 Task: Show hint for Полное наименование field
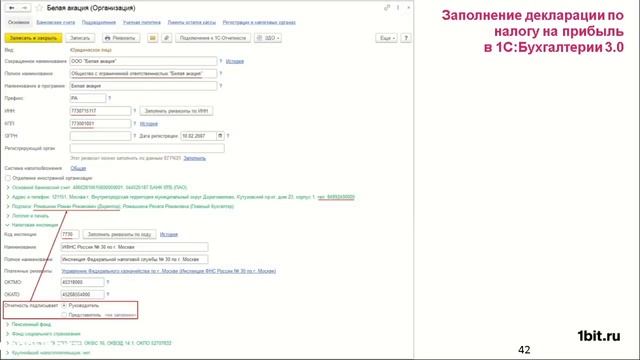(221, 73)
